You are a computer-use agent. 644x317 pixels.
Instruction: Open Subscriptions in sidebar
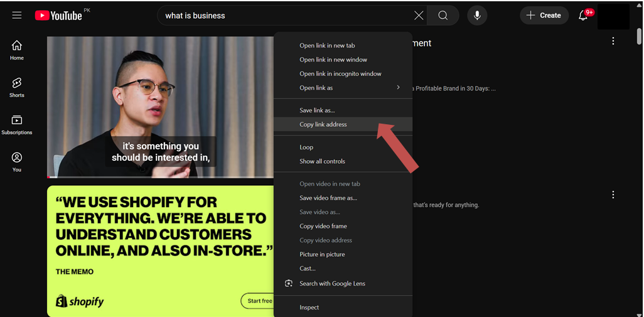[x=17, y=124]
